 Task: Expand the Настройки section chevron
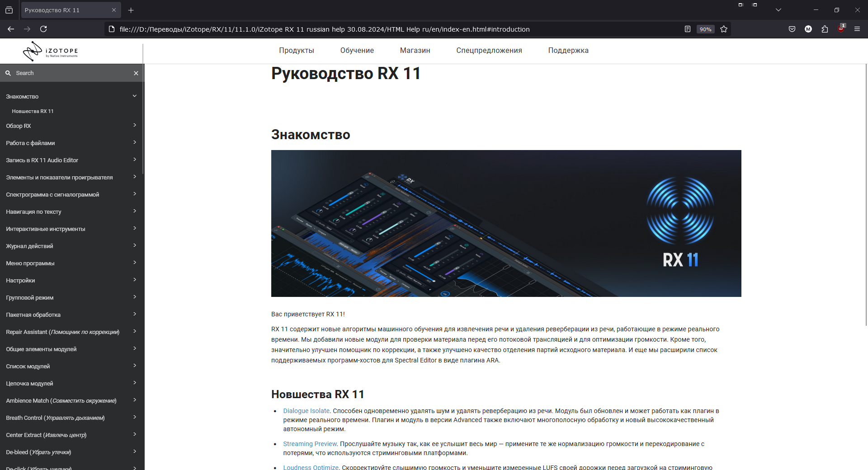135,280
